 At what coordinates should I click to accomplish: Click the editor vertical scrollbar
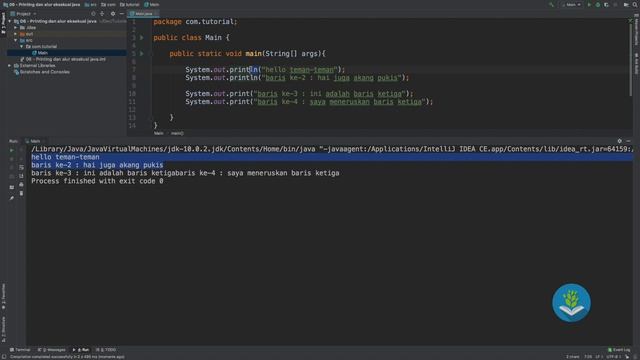click(x=630, y=61)
